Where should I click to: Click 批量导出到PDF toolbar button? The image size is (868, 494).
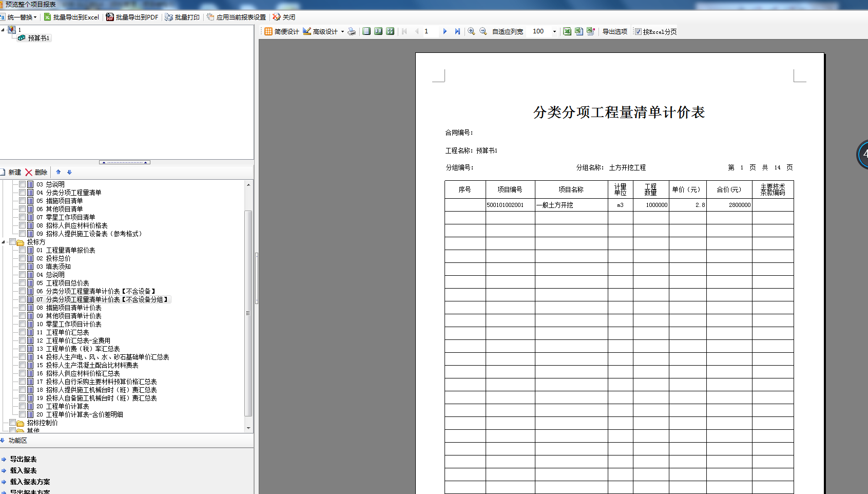pyautogui.click(x=132, y=17)
